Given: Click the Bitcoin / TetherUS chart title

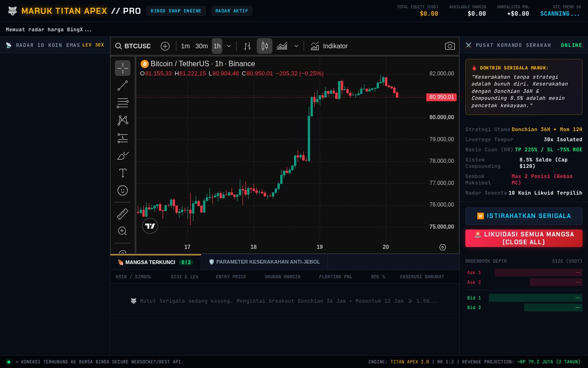Looking at the screenshot, I should tap(203, 64).
